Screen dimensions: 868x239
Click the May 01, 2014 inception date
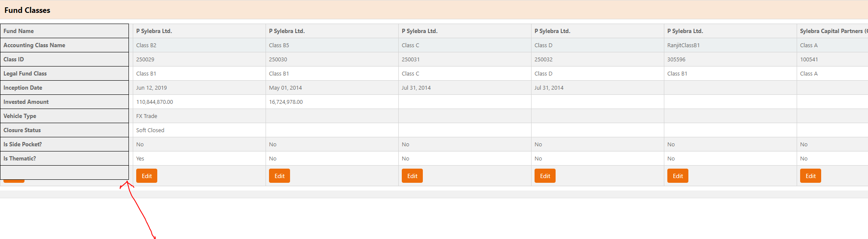pos(285,88)
